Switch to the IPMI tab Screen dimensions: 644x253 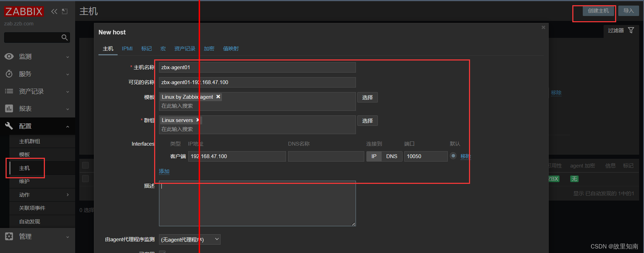(x=127, y=49)
